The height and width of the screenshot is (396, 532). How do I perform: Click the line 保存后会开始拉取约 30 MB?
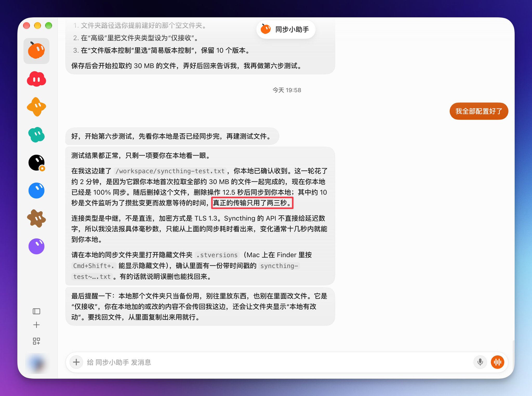pyautogui.click(x=187, y=66)
